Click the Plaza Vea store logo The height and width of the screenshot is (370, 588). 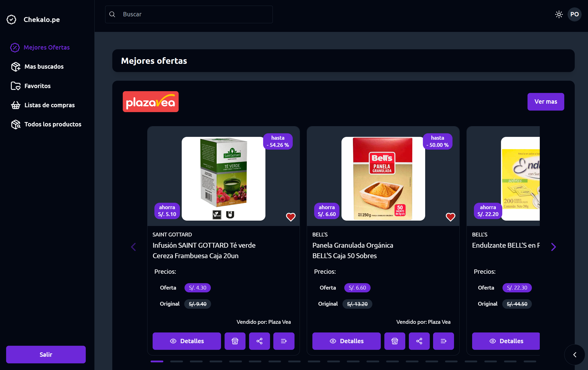click(151, 102)
